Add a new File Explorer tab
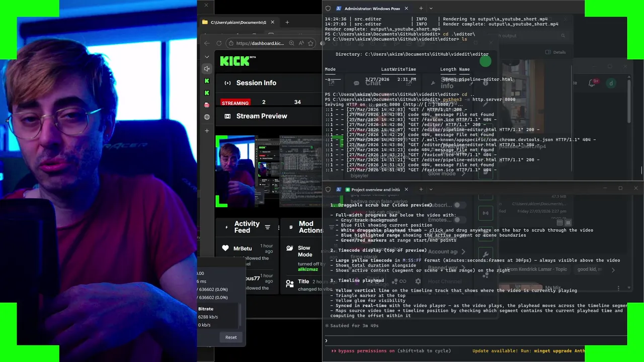 [x=287, y=22]
